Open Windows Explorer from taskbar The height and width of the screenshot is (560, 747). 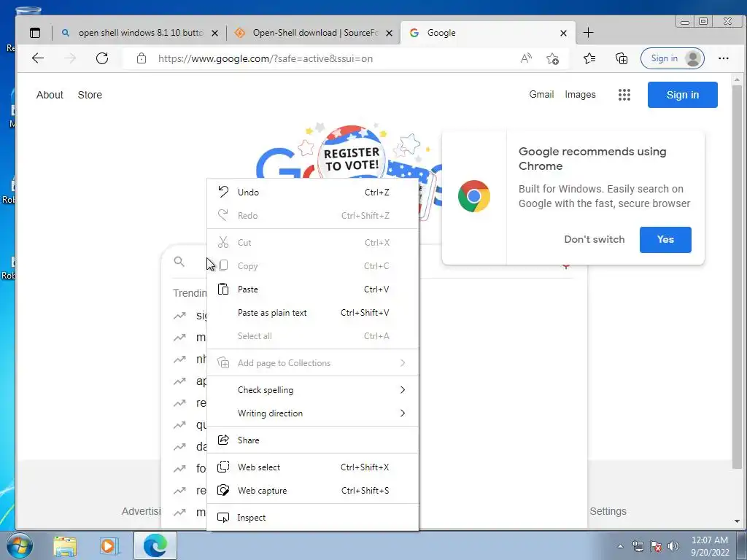65,545
